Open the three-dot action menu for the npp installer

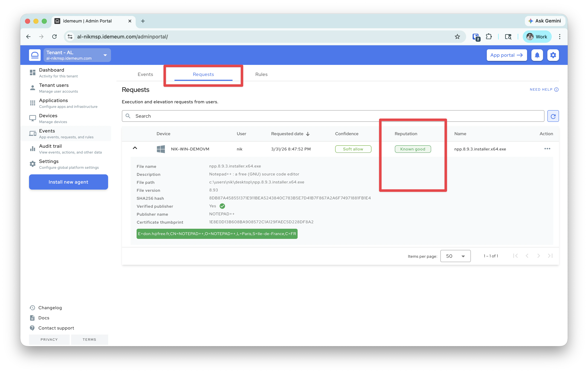point(547,149)
